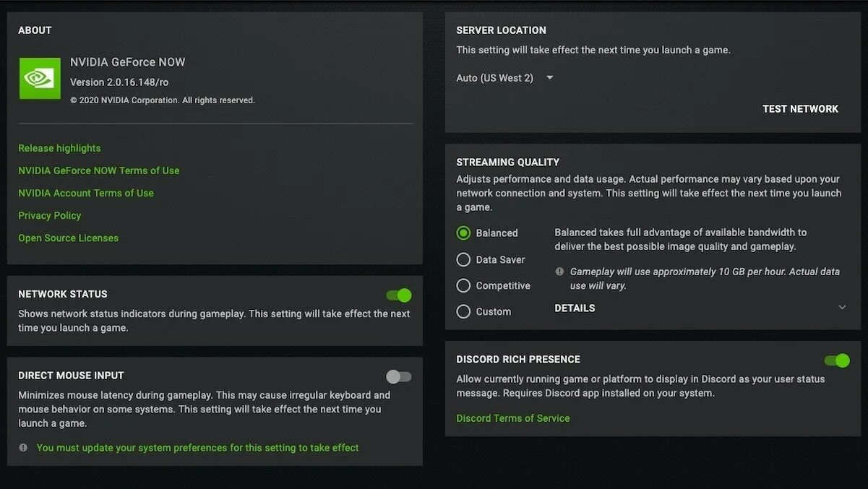The height and width of the screenshot is (489, 868).
Task: Click the warning icon under Direct Mouse Input
Action: [x=23, y=448]
